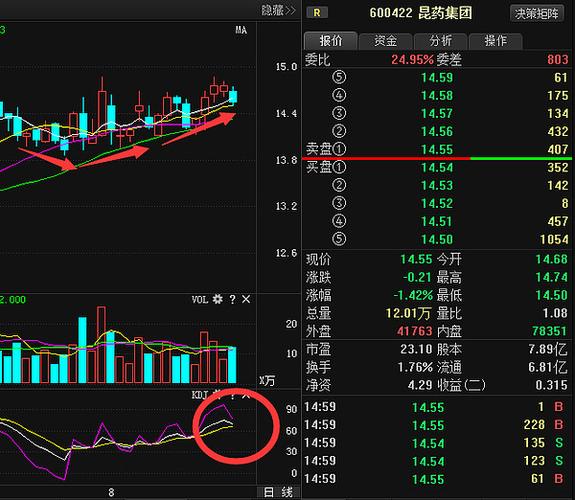The width and height of the screenshot is (575, 500).
Task: Click the 决策矩阵 button
Action: coord(536,14)
